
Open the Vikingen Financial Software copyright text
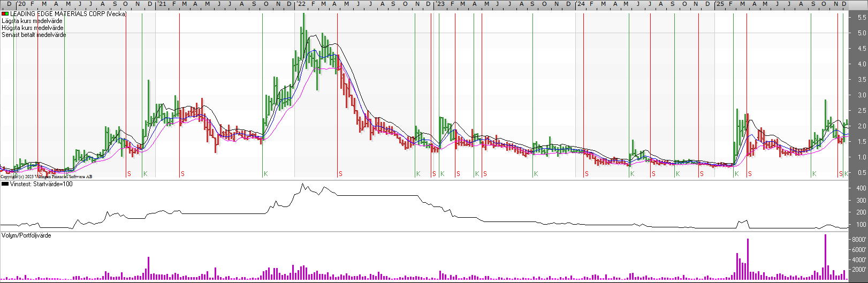pyautogui.click(x=47, y=177)
